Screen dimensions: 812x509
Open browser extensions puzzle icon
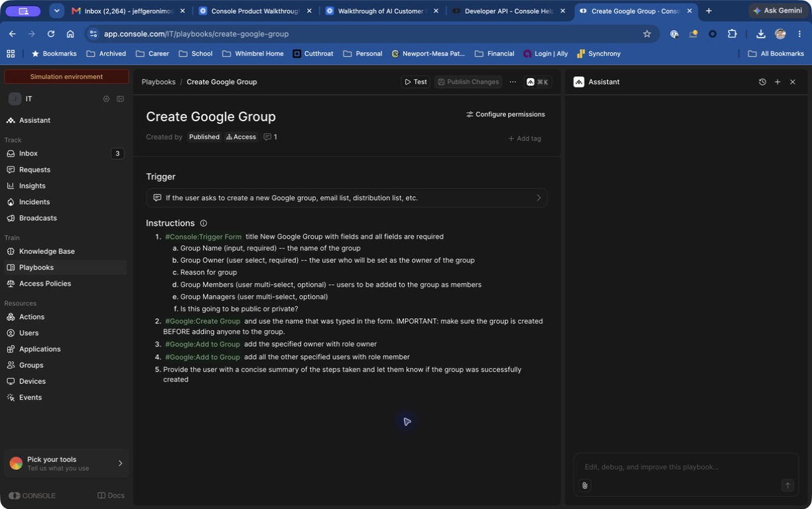732,34
